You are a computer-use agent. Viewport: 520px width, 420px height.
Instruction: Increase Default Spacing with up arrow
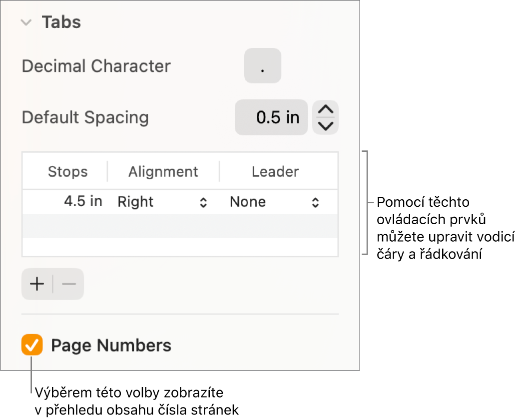(325, 110)
